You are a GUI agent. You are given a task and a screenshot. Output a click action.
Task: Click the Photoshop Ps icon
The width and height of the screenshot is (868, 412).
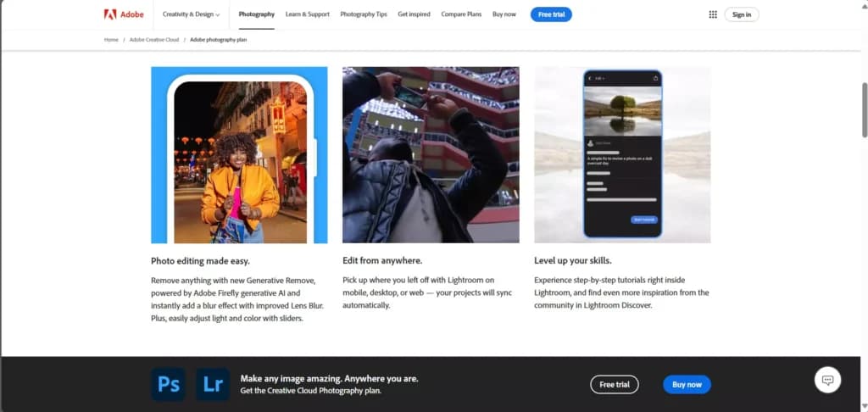[169, 384]
